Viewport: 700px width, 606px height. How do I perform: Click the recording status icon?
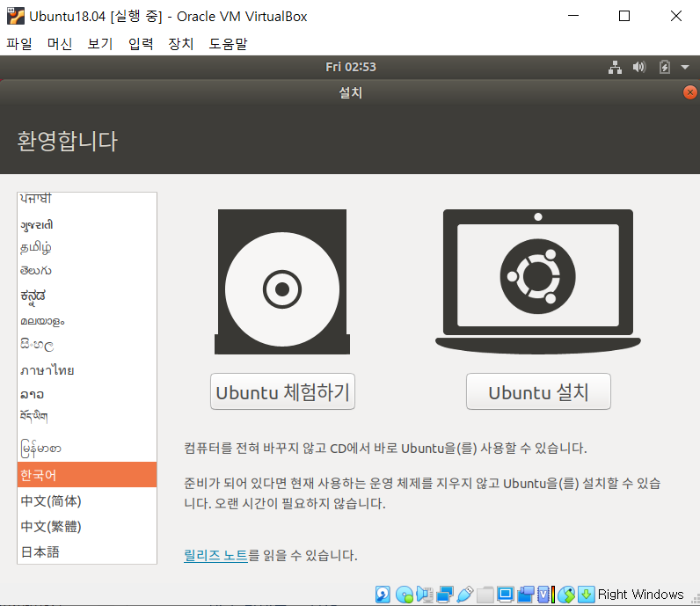(x=526, y=595)
